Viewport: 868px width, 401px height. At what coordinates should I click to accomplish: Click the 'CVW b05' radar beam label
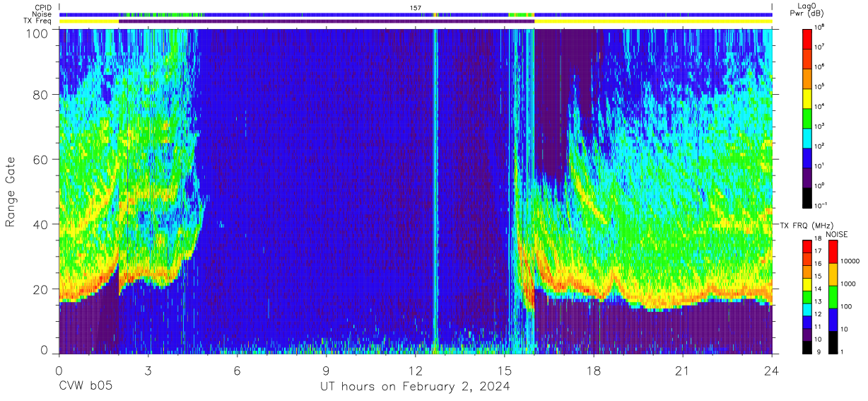[x=85, y=386]
